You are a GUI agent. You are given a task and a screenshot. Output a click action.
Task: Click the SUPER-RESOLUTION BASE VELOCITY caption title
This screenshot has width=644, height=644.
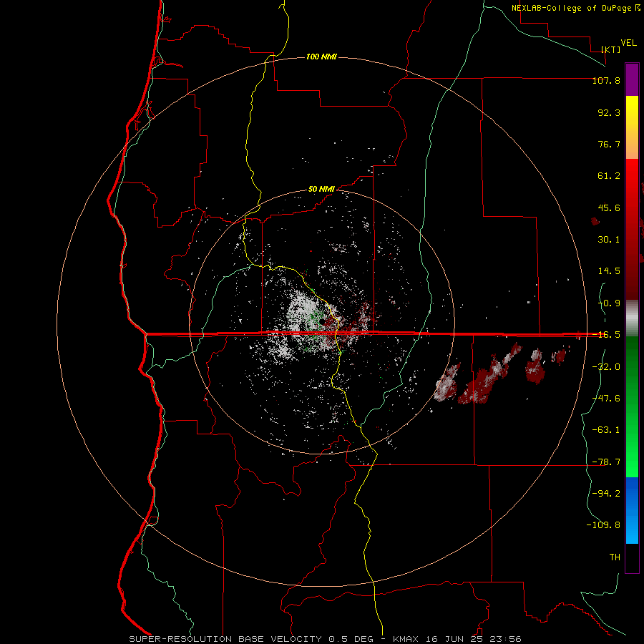pyautogui.click(x=226, y=639)
